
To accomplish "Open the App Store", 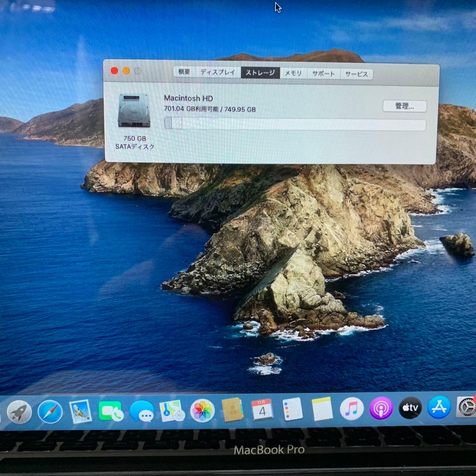I will click(439, 410).
